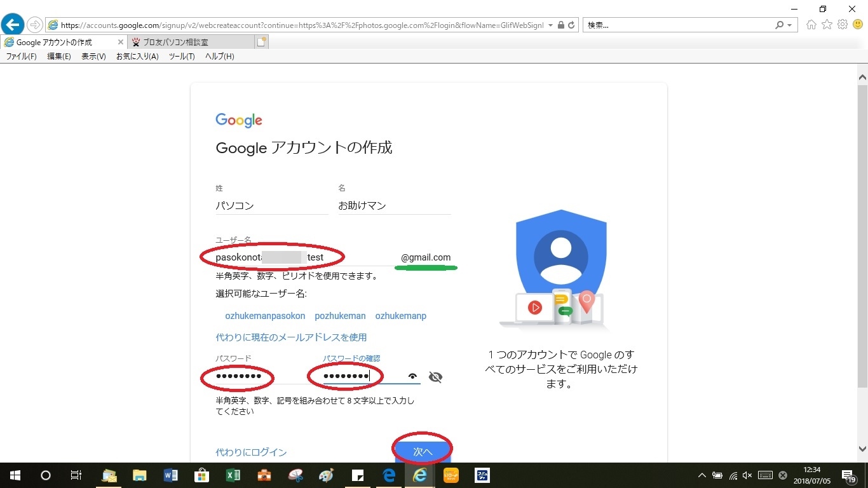Open the Home page icon
868x488 pixels.
(x=811, y=25)
